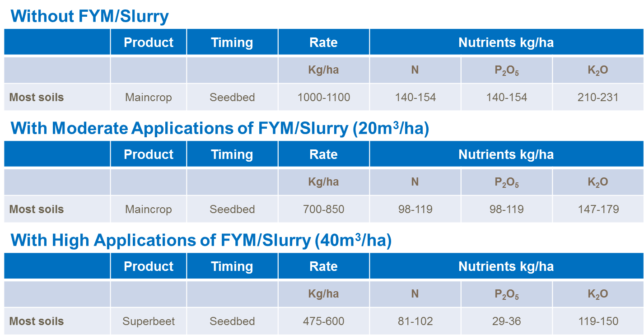Click Product header in the Without FYM/Slurry table
644x335 pixels.
click(149, 42)
